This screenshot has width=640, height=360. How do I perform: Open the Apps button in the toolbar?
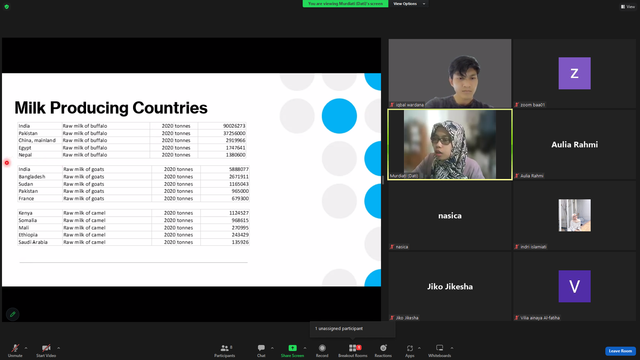[x=410, y=350]
